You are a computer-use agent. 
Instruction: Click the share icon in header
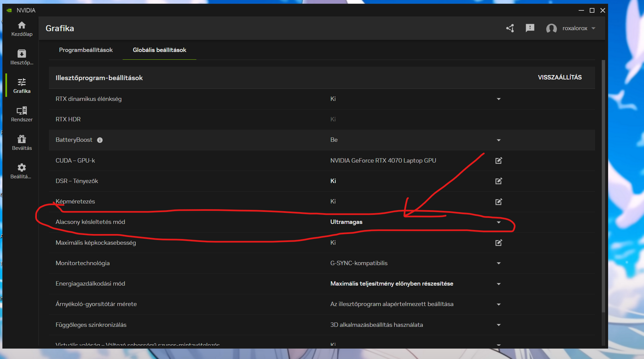510,28
